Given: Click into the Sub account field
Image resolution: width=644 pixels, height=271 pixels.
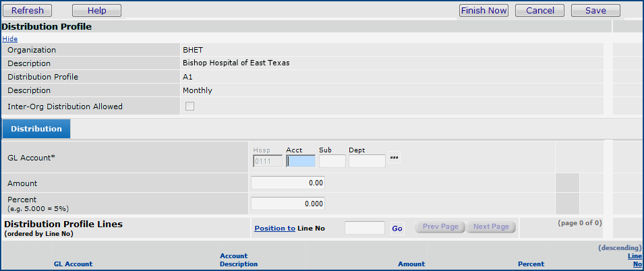Looking at the screenshot, I should point(332,161).
